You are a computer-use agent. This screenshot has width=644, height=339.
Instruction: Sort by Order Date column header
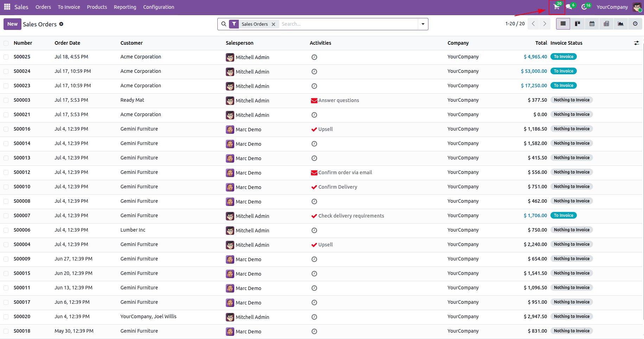click(68, 43)
